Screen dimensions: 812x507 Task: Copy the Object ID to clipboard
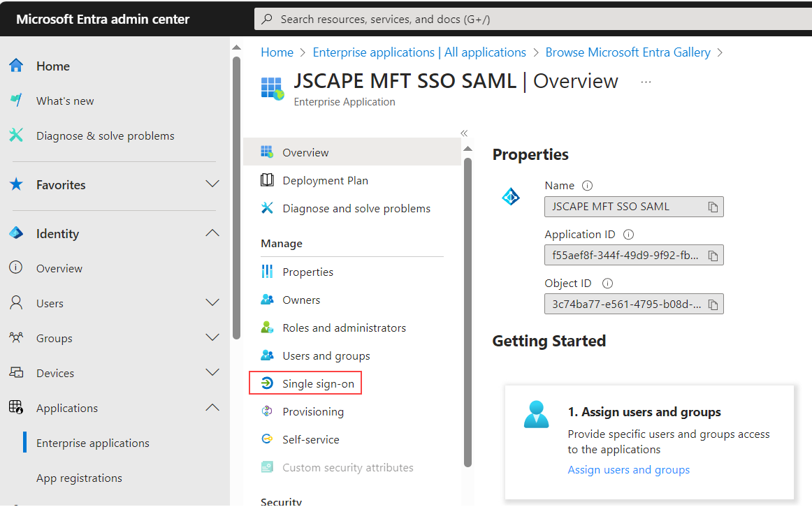click(x=713, y=304)
